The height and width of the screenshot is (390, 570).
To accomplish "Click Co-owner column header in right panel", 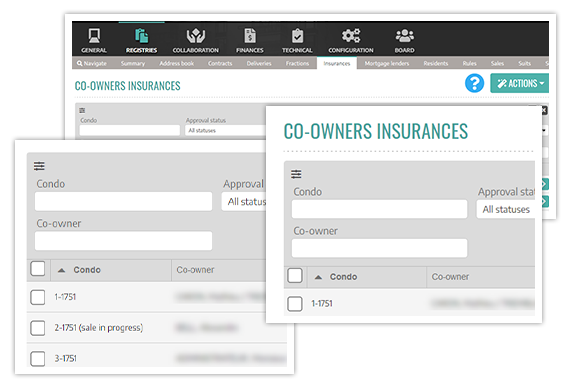I will pos(450,277).
